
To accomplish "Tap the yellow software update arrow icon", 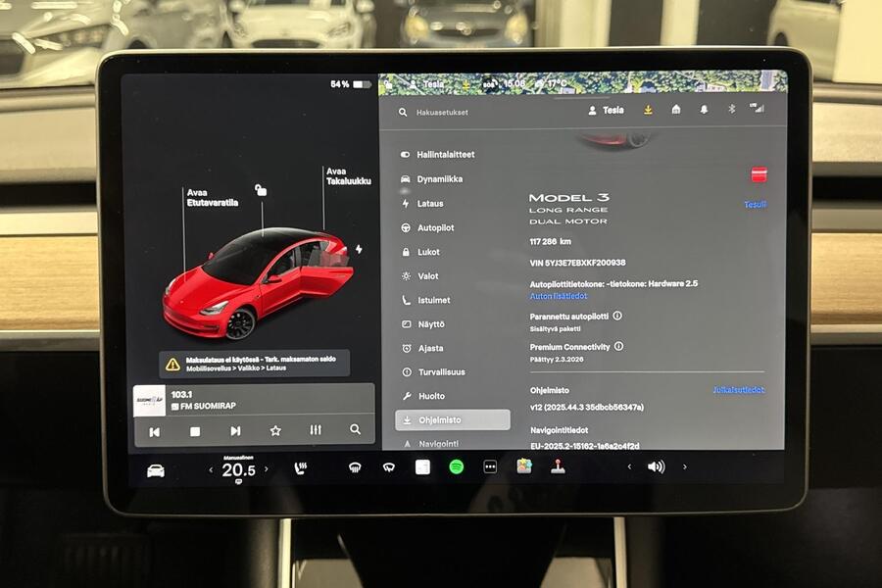I will (647, 111).
